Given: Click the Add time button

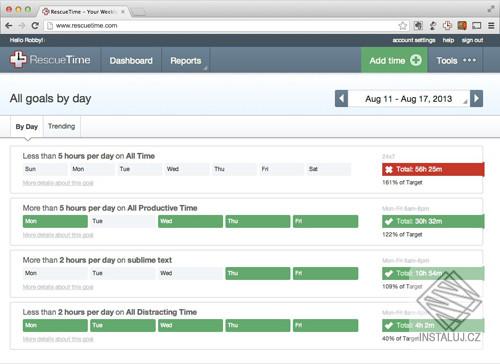Looking at the screenshot, I should 395,60.
